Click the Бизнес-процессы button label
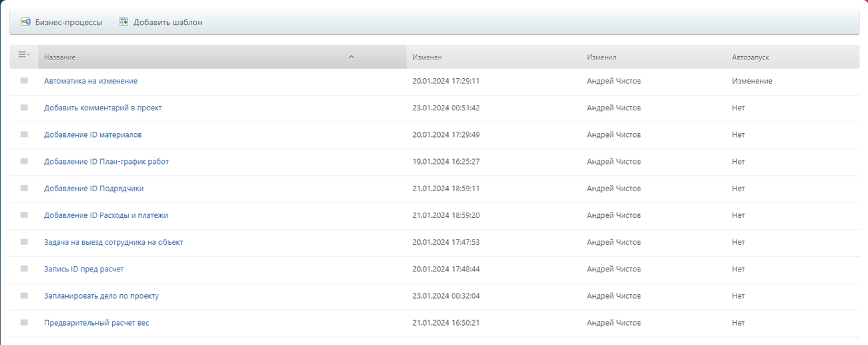Screen dimensions: 868x345 [x=69, y=22]
